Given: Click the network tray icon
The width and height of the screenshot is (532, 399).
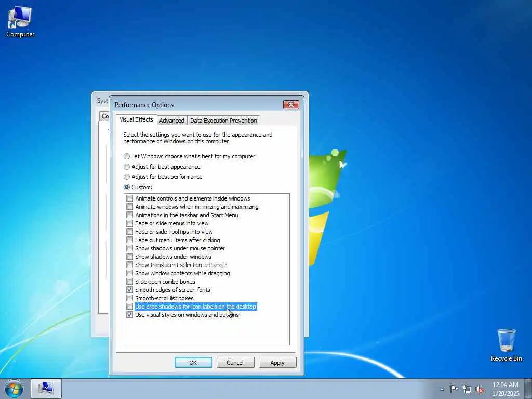Looking at the screenshot, I should tap(467, 389).
